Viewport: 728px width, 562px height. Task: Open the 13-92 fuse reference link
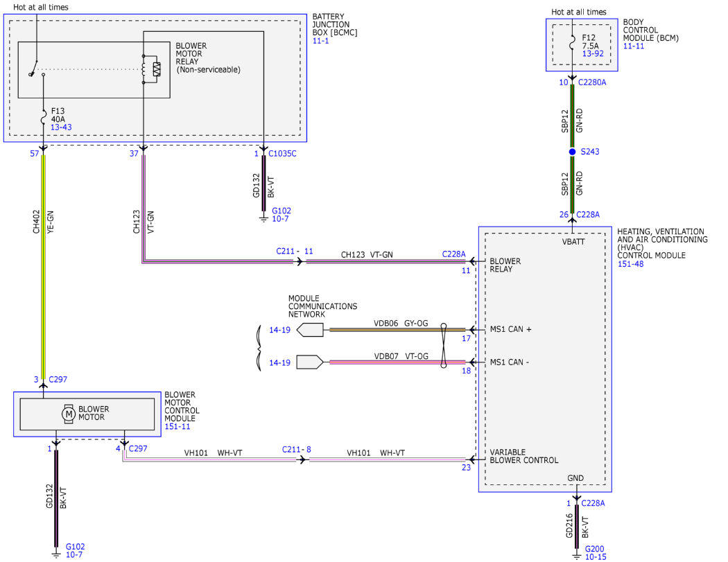coord(593,53)
